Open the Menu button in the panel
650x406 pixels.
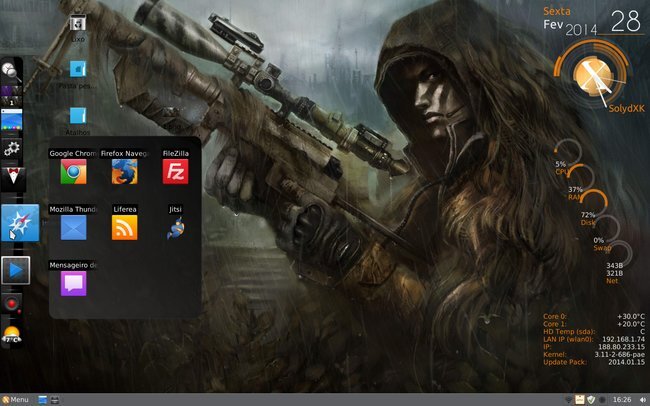15,400
